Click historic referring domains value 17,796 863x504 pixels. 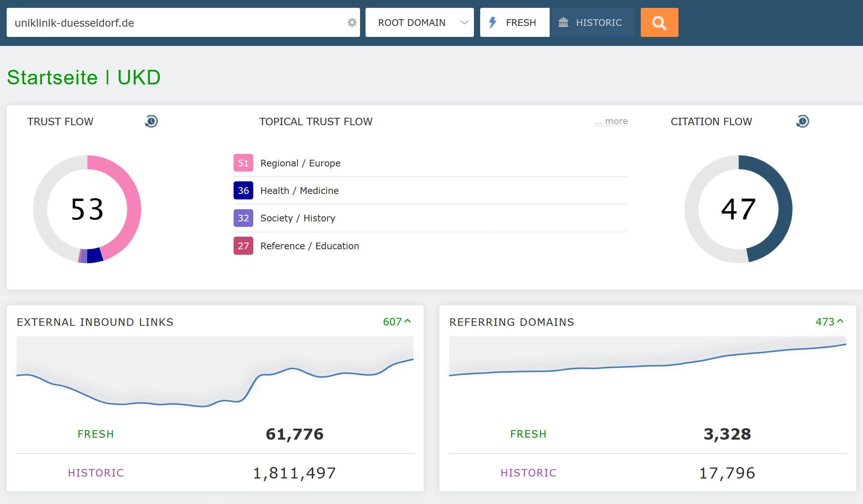(727, 473)
